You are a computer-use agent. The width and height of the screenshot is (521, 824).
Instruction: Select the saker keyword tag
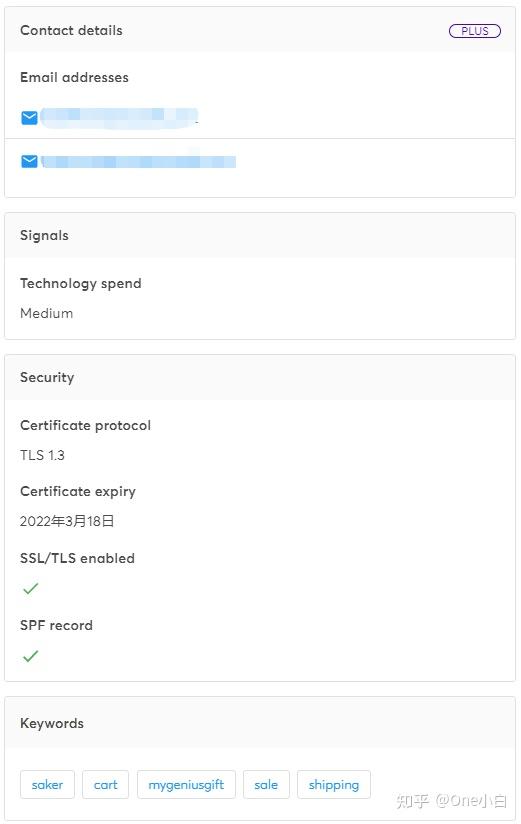(47, 785)
